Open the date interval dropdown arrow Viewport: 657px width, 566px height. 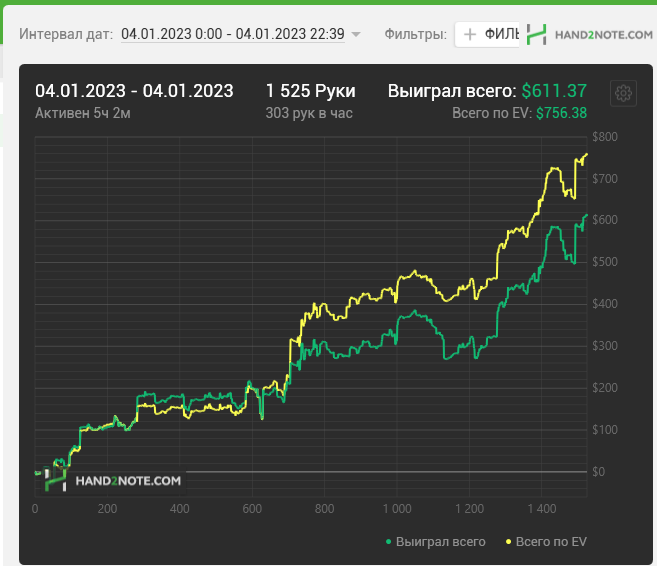[x=356, y=34]
